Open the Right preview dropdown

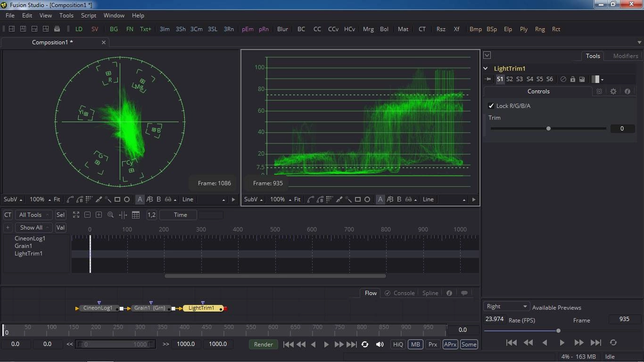coord(507,306)
